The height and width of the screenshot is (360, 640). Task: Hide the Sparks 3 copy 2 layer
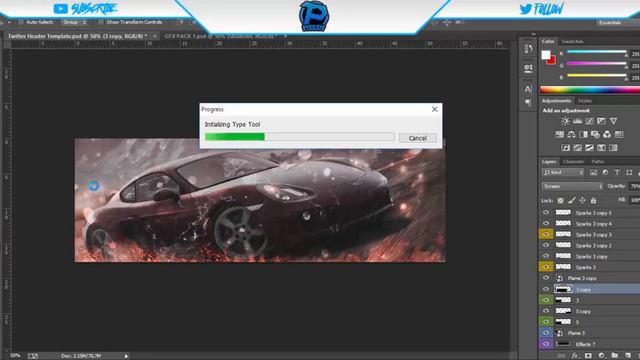click(x=546, y=245)
